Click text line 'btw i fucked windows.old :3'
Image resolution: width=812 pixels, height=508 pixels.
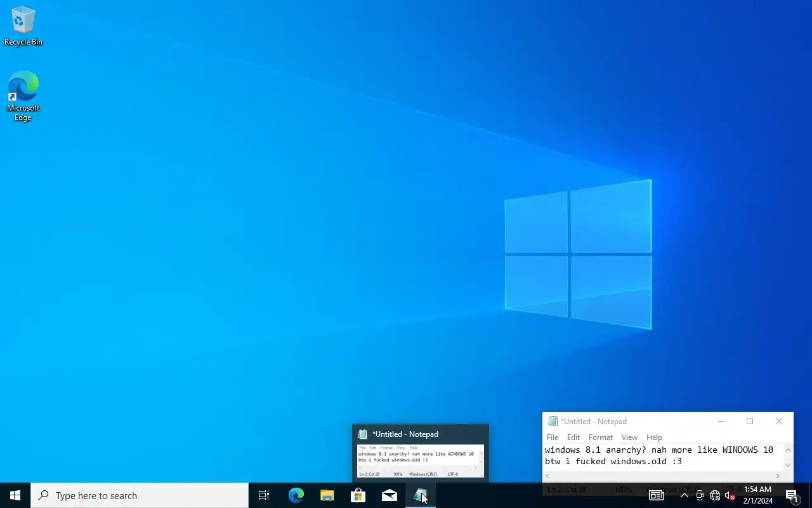click(613, 462)
